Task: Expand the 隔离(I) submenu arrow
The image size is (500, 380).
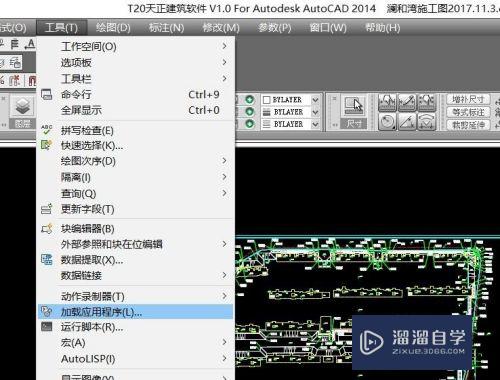Action: (224, 177)
